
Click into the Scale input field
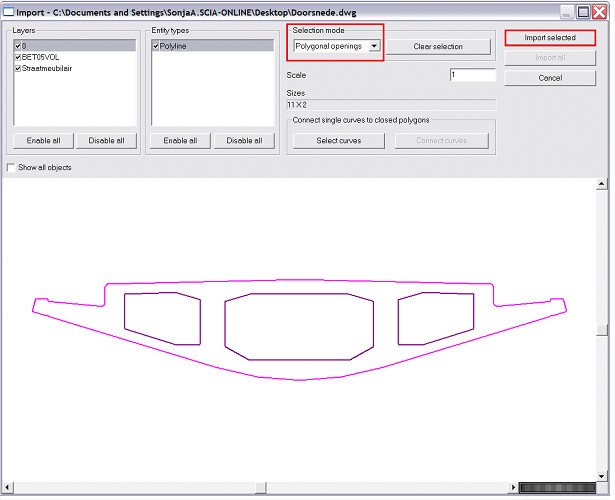(472, 75)
